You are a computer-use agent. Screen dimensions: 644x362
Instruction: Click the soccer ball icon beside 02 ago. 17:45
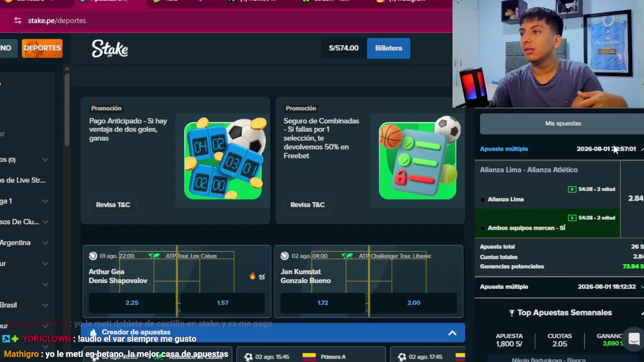click(402, 357)
